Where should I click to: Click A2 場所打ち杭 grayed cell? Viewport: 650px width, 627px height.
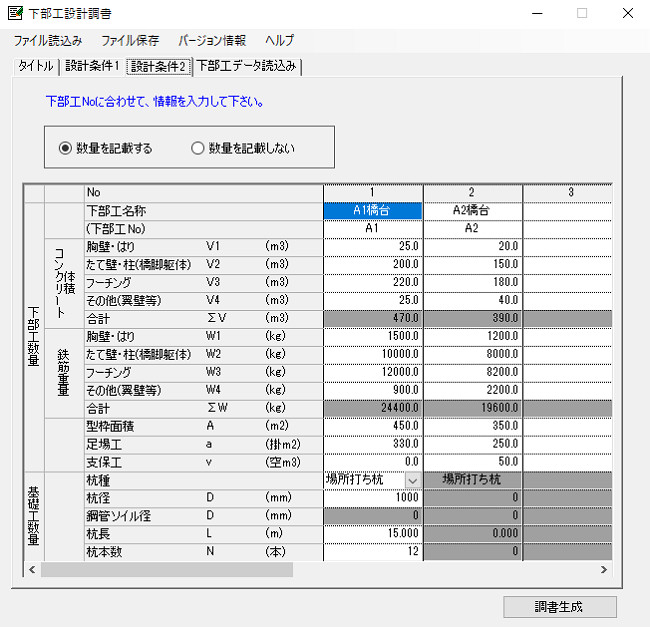click(x=473, y=480)
